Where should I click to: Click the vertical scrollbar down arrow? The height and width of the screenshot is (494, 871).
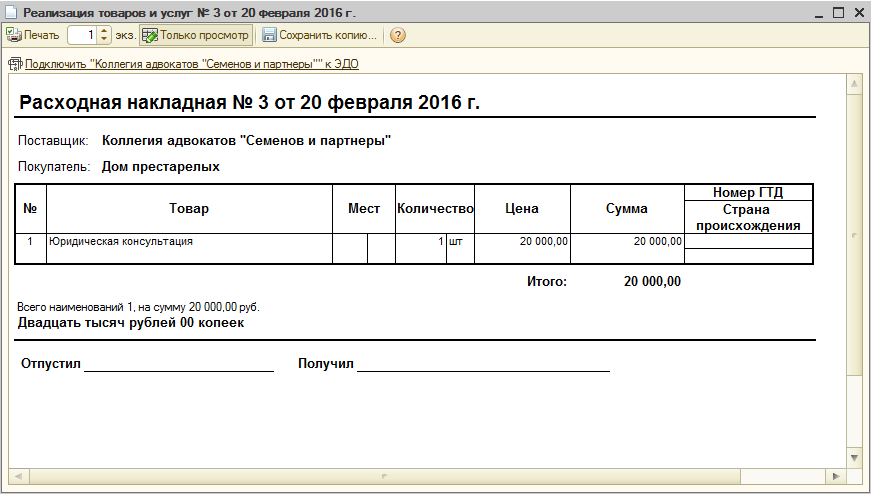[854, 458]
